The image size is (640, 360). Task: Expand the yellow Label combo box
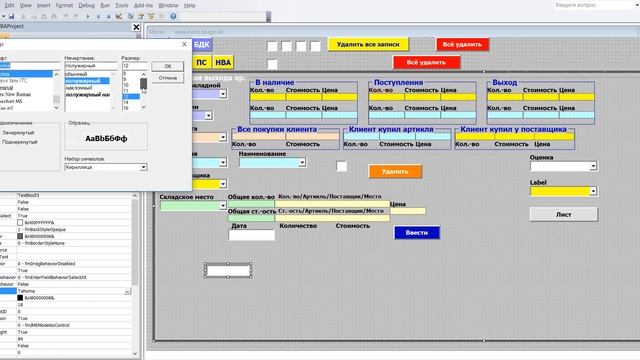pos(593,191)
